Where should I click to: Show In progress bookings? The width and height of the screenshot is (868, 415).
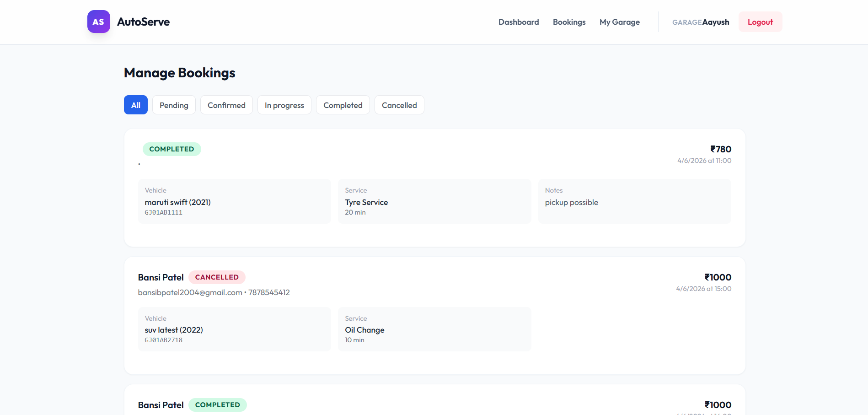pyautogui.click(x=284, y=105)
